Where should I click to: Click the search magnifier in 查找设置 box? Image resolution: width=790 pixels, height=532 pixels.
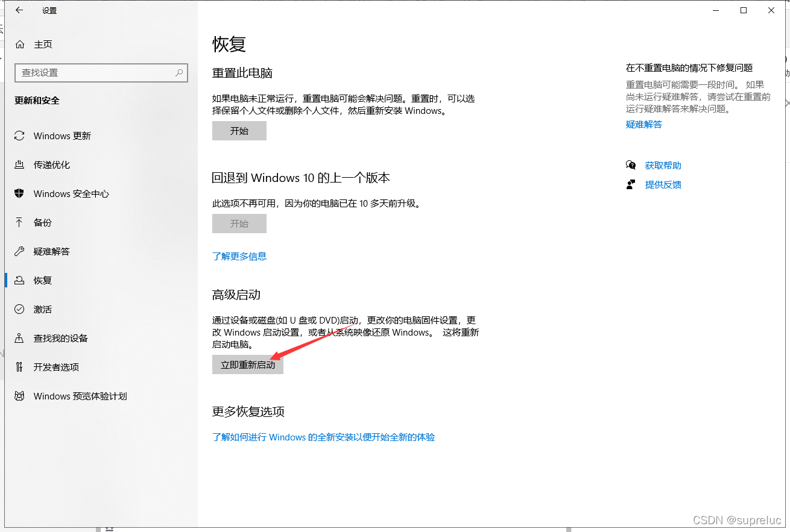click(179, 73)
